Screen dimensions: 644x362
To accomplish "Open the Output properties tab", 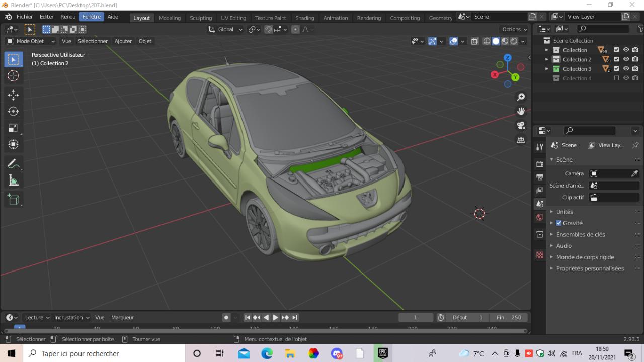I will [540, 177].
